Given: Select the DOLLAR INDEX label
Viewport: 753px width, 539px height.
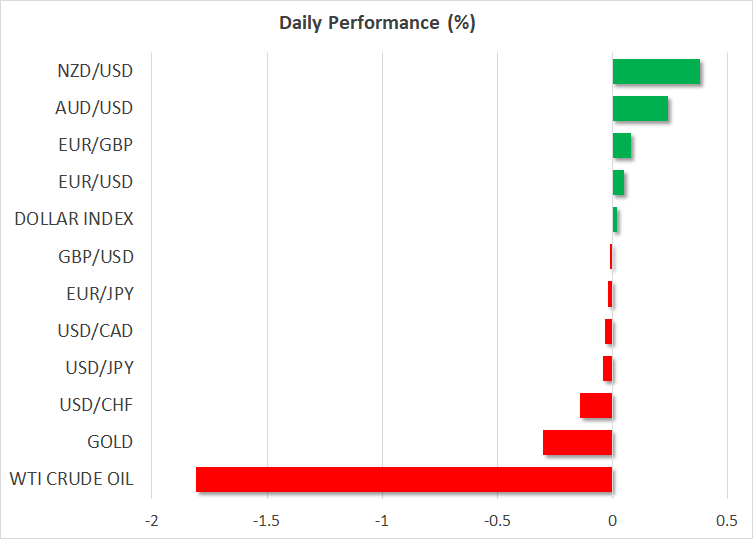Looking at the screenshot, I should [x=74, y=219].
